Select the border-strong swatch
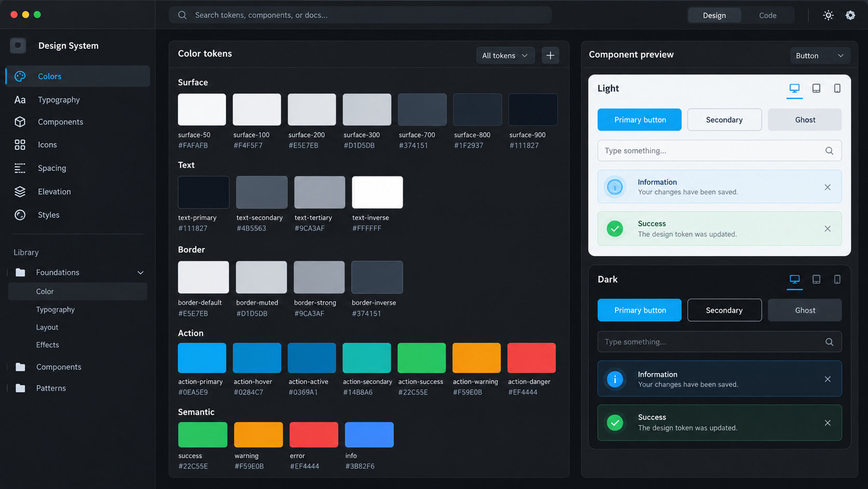The width and height of the screenshot is (868, 489). coord(319,277)
